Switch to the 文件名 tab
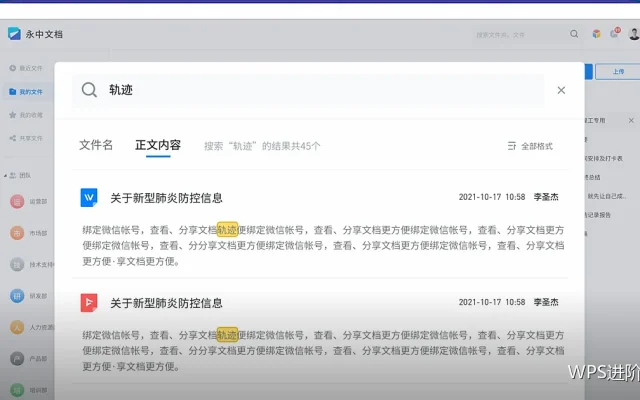 point(96,145)
